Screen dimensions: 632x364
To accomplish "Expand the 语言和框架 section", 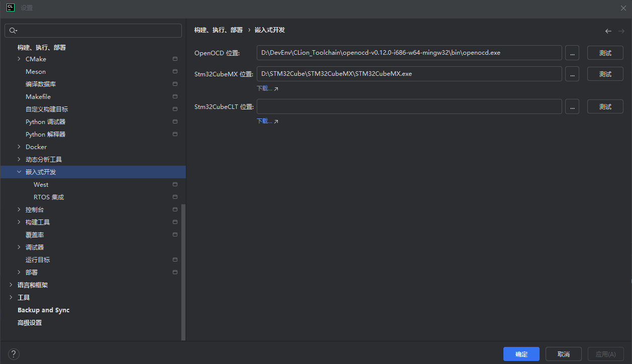I will (11, 285).
